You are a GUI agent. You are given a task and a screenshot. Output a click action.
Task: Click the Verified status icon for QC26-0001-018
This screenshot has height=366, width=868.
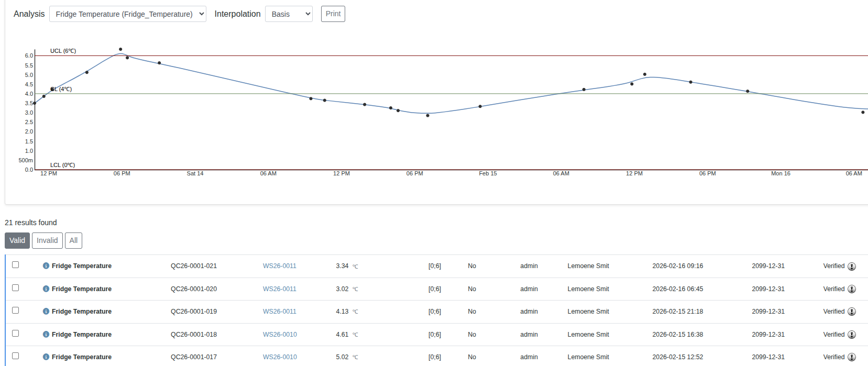[x=852, y=335]
